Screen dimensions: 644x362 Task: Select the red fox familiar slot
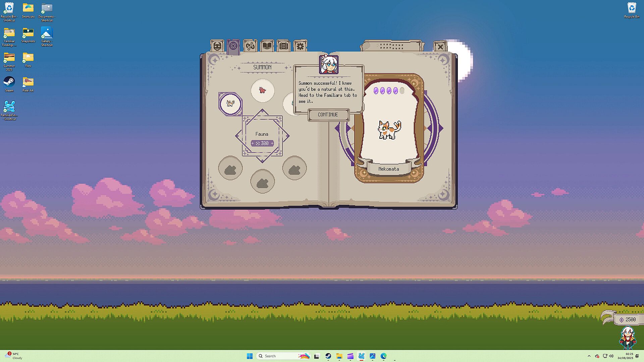click(x=262, y=90)
